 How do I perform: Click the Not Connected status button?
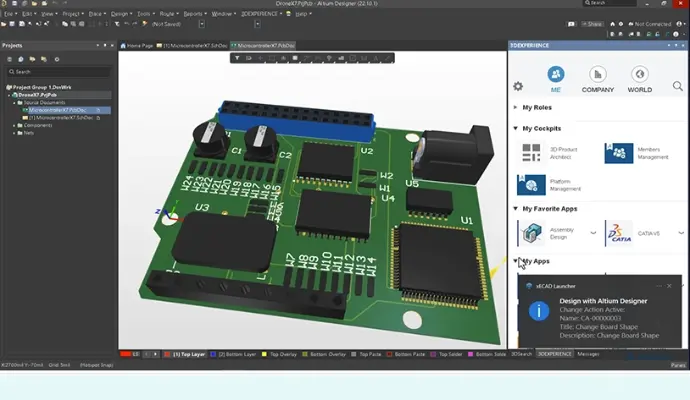650,24
